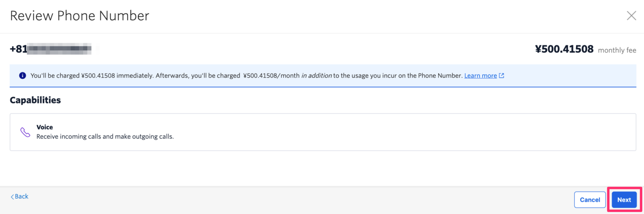The width and height of the screenshot is (644, 214).
Task: Click the 'Receive incoming calls' description text
Action: pos(105,137)
